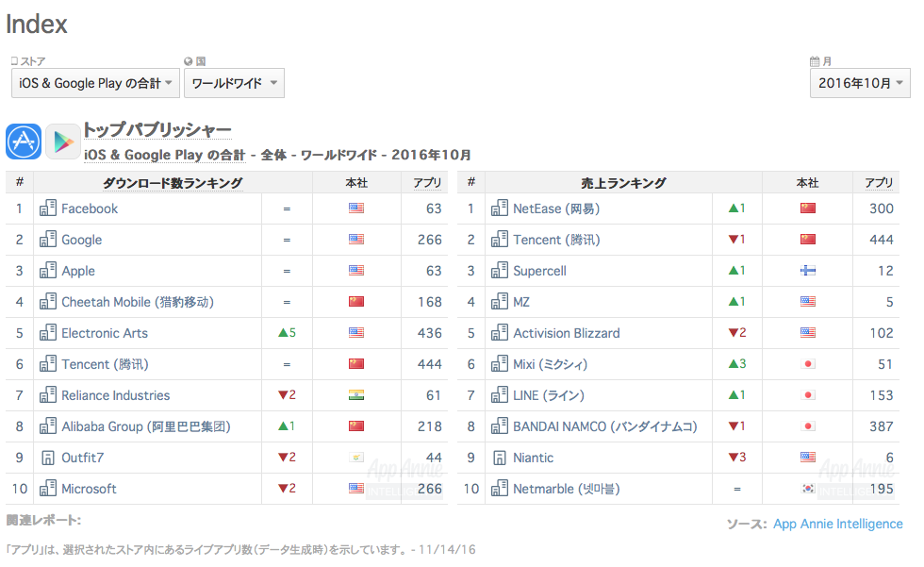Click the building icon beside Alibaba Group
This screenshot has height=567, width=924.
[48, 426]
